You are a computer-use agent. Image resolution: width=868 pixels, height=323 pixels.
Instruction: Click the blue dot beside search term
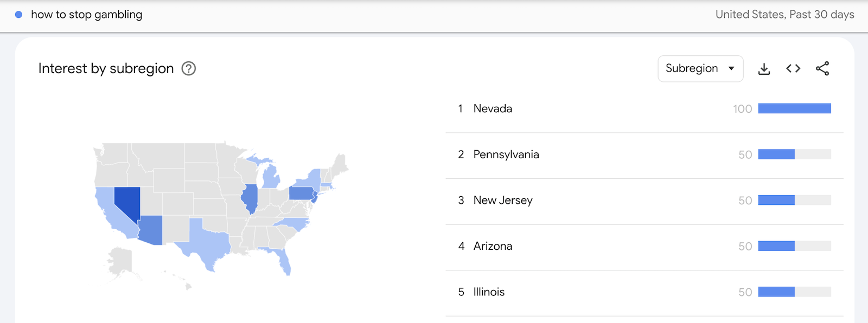pos(18,15)
